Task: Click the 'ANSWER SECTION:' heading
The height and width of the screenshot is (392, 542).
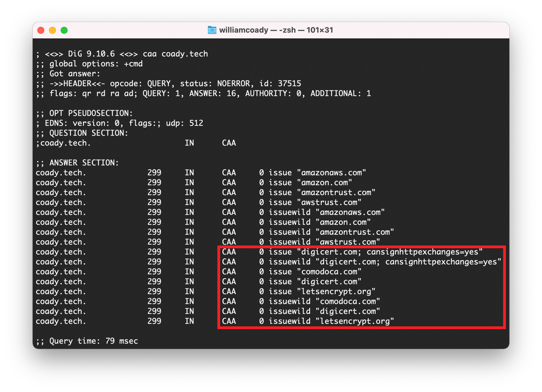Action: click(x=77, y=163)
